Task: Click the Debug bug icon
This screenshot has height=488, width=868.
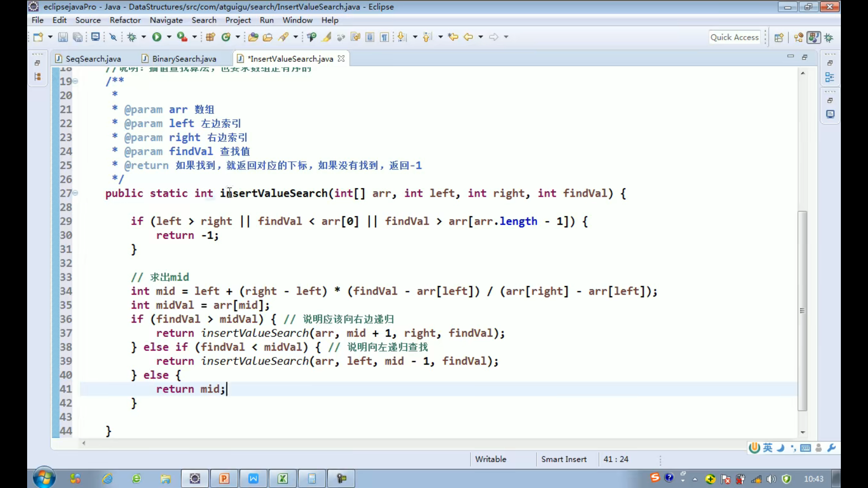Action: (132, 37)
